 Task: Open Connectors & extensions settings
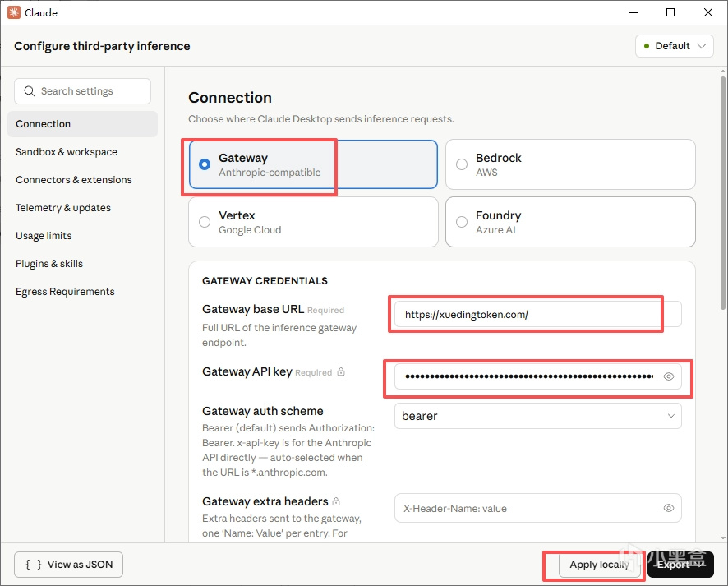tap(74, 180)
